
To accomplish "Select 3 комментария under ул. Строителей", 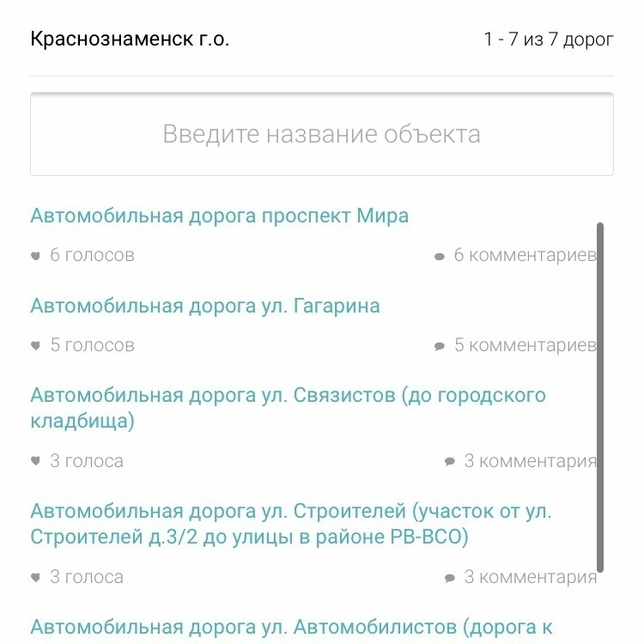I will point(531,577).
